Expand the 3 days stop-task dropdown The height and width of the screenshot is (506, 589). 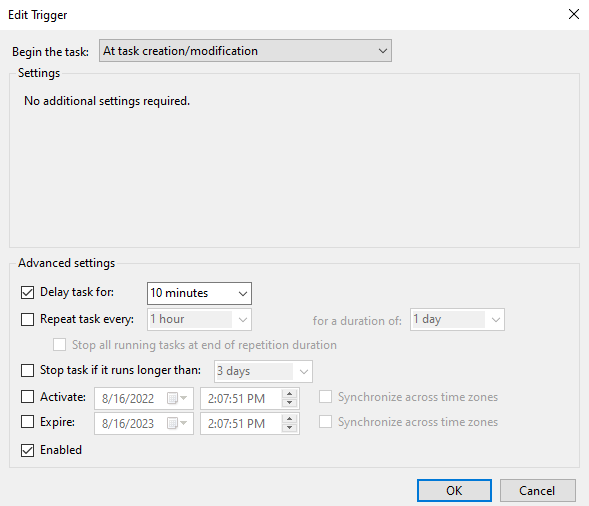263,371
